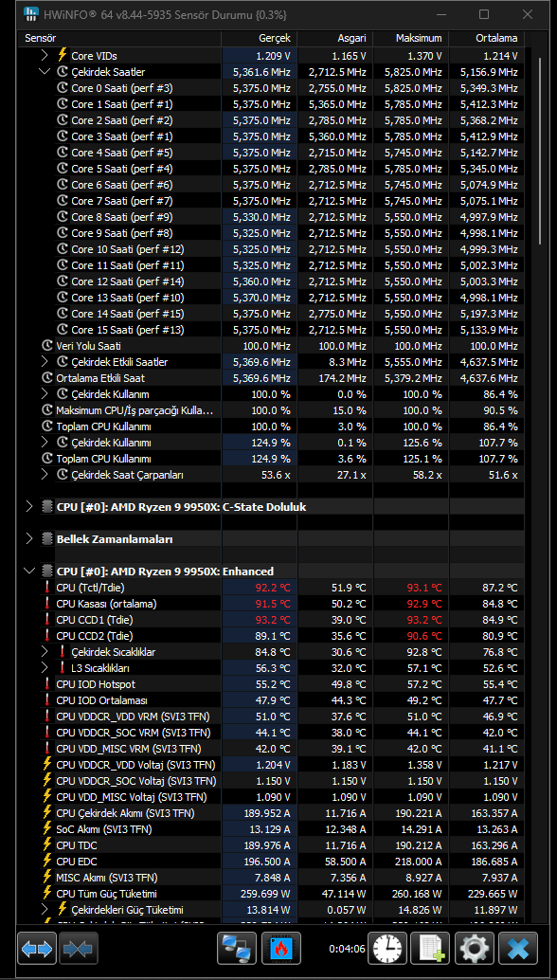Click thermometer icon of CPU CCD1 (Tdie)
The image size is (557, 980).
(x=46, y=620)
